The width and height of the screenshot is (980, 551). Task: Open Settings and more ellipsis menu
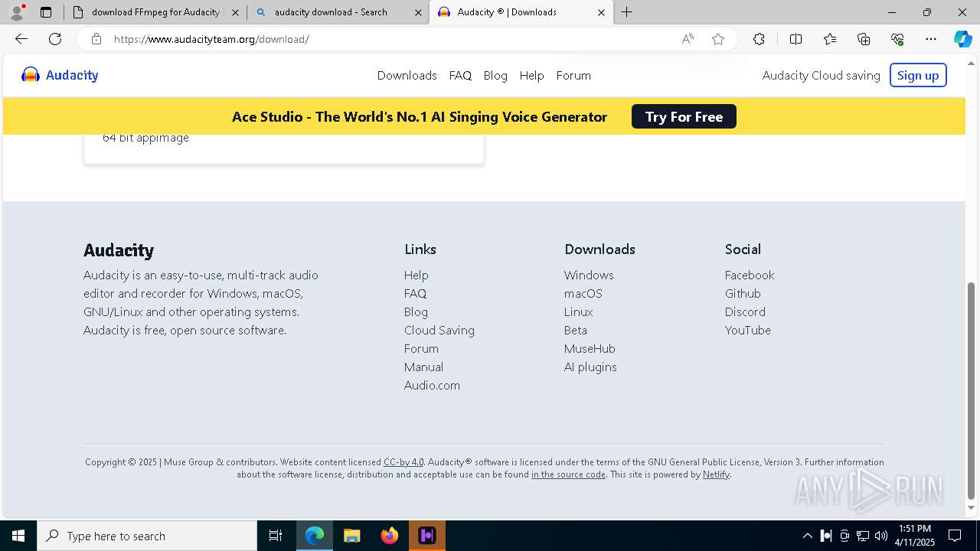click(x=931, y=39)
